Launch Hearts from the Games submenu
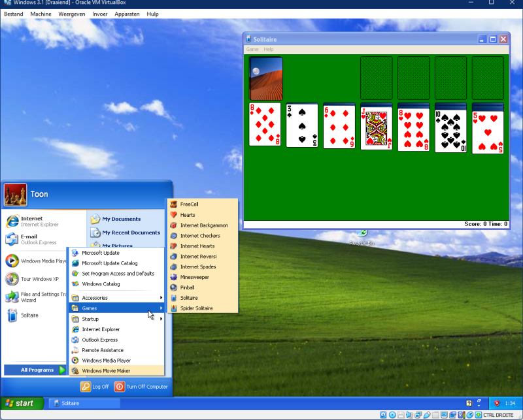Image resolution: width=523 pixels, height=420 pixels. pyautogui.click(x=203, y=215)
